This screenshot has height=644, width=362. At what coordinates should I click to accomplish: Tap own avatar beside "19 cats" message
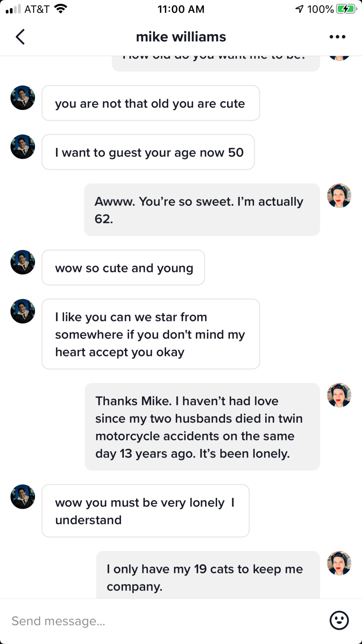(x=339, y=563)
